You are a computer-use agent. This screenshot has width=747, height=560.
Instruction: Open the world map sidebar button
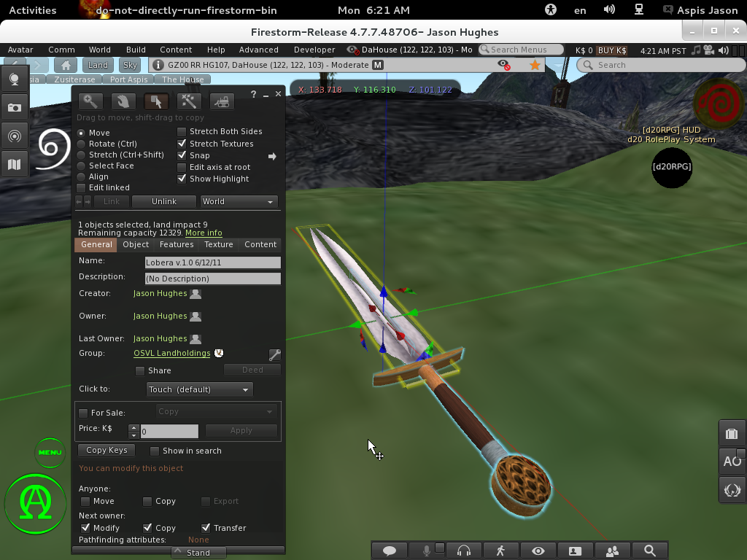click(15, 164)
